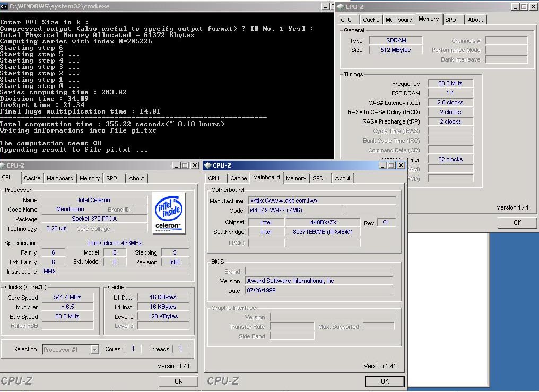Click the mB0 revision value
The height and width of the screenshot is (392, 539).
175,262
